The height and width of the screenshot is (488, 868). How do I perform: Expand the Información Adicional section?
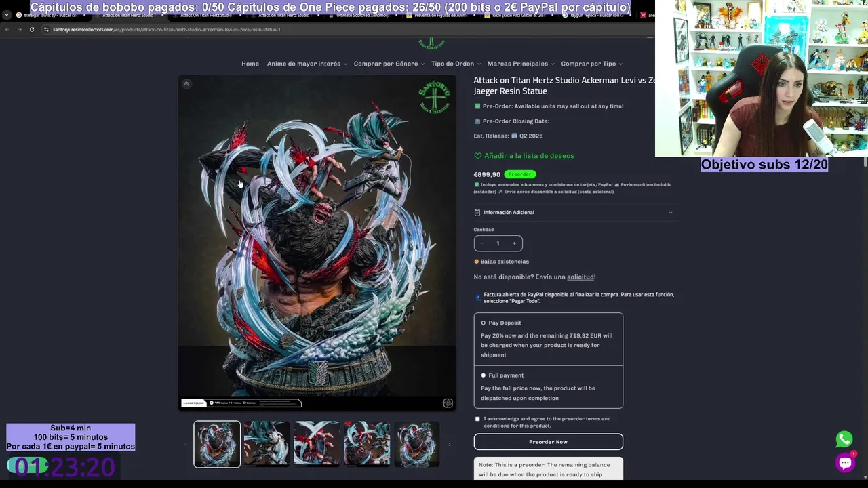click(574, 213)
